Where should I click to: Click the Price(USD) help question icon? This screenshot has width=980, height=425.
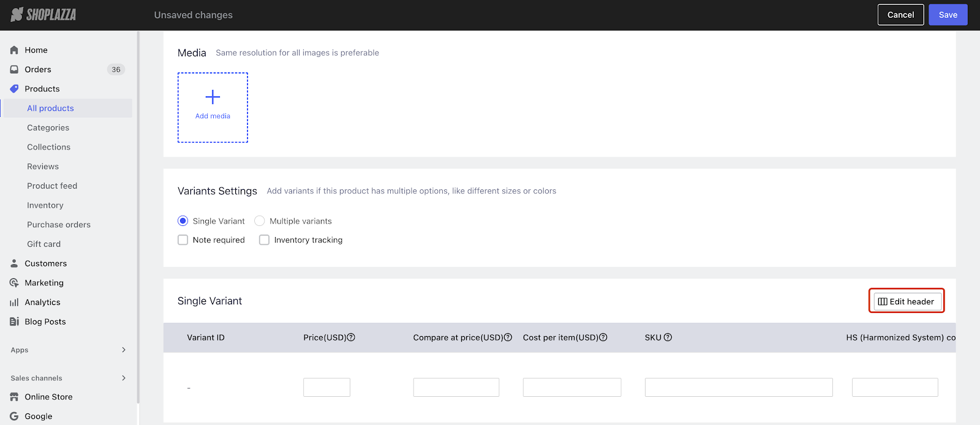pyautogui.click(x=352, y=337)
